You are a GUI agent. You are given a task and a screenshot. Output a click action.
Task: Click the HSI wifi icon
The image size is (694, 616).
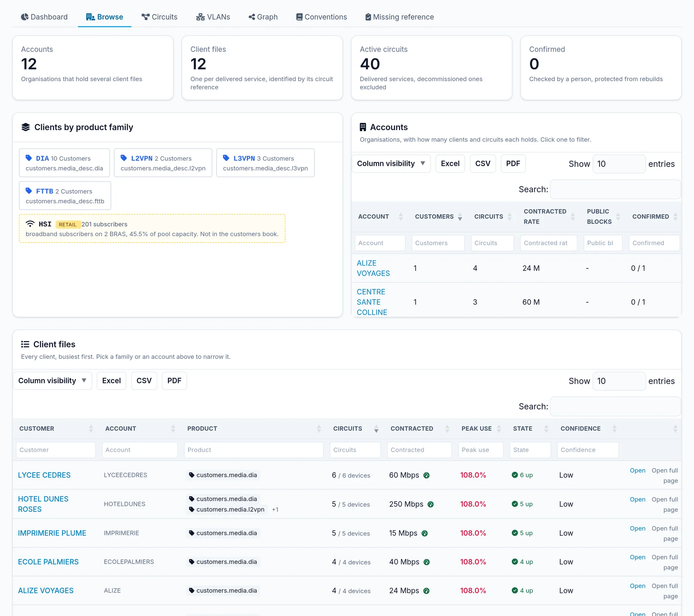click(30, 224)
